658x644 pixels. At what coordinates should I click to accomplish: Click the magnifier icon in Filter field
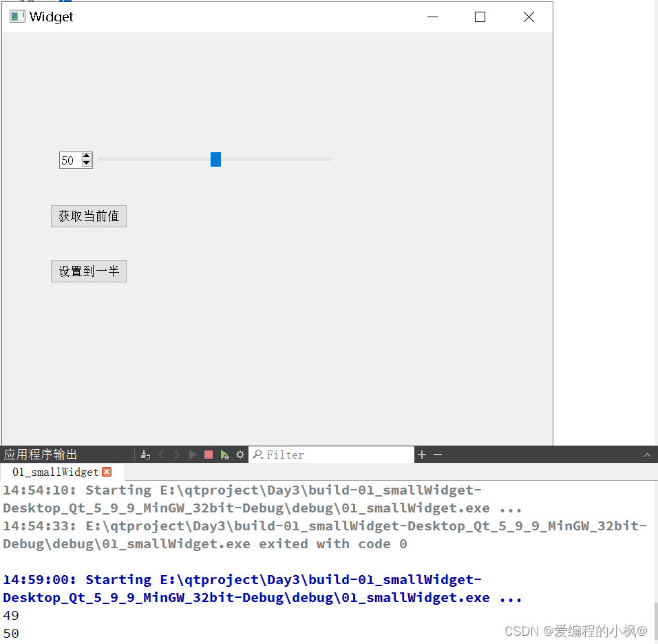257,455
